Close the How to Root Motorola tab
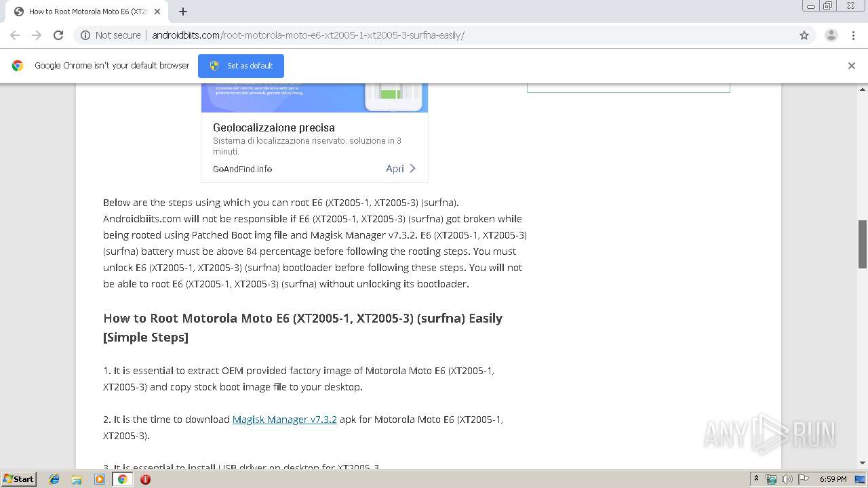The height and width of the screenshot is (488, 868). pos(157,12)
